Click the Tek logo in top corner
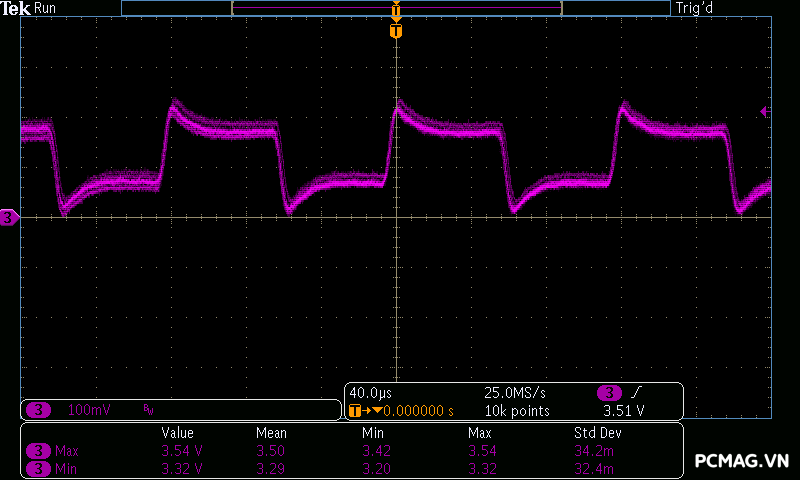Screen dimensions: 800x480 click(17, 8)
